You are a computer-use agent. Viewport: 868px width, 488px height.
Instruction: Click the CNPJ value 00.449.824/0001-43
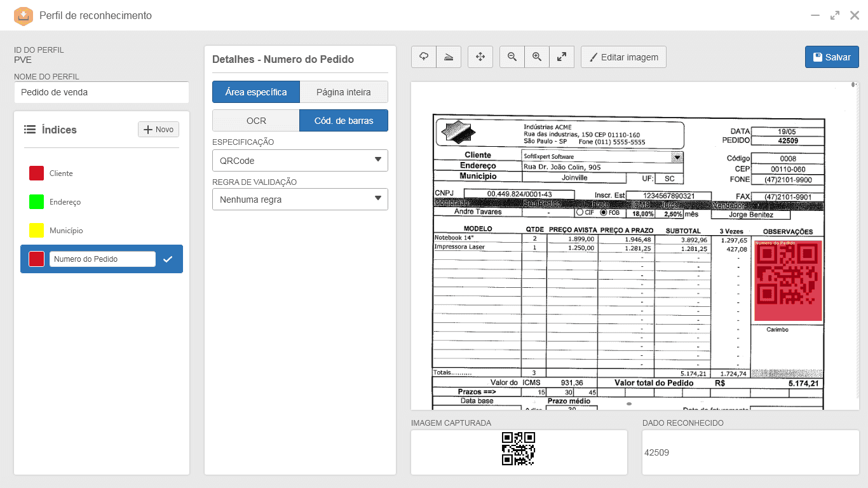tap(519, 194)
